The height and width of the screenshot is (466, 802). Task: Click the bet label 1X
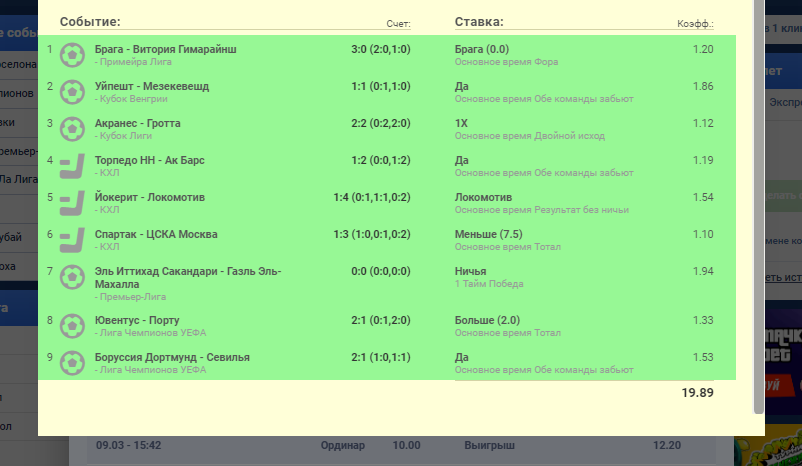pos(461,123)
